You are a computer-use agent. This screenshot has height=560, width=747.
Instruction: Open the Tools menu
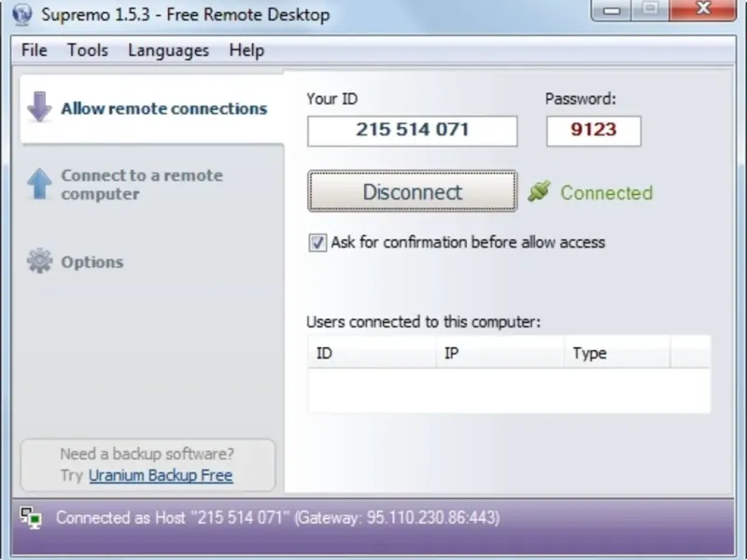(x=88, y=50)
